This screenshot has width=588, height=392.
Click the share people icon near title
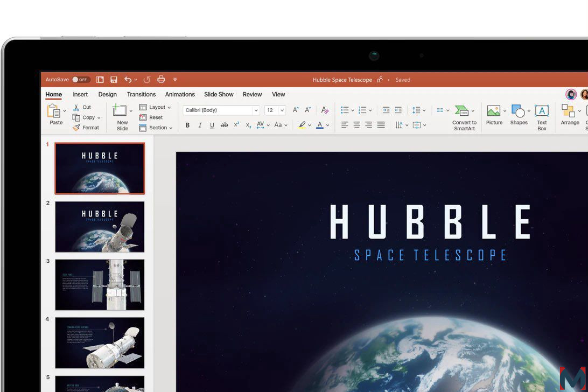380,80
